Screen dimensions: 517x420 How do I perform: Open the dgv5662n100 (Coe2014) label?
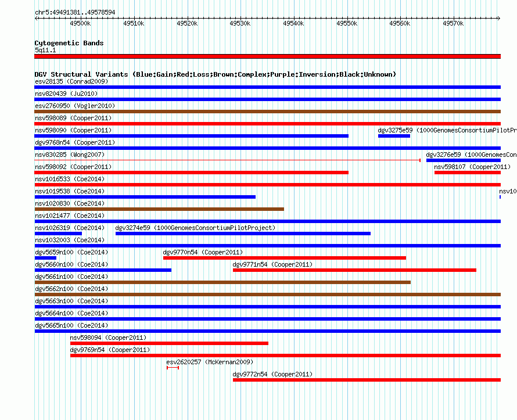pyautogui.click(x=71, y=289)
